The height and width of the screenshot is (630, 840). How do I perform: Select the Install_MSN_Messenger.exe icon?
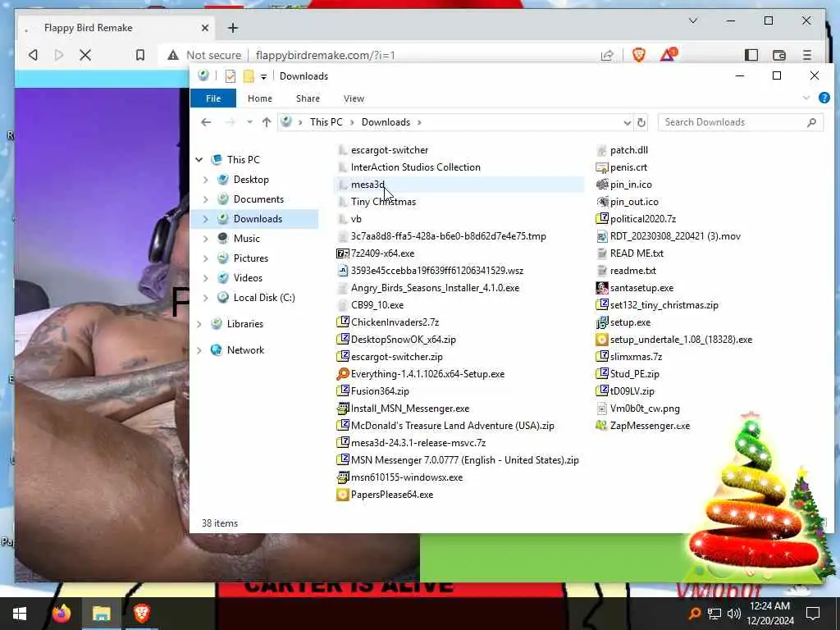click(342, 409)
